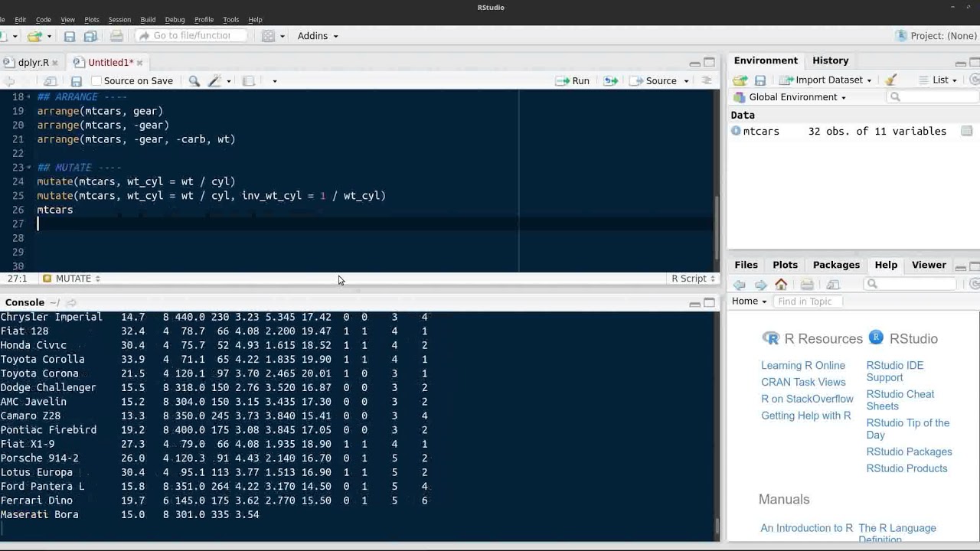Open find and replace magnifier in the editor
The width and height of the screenshot is (980, 551).
(x=194, y=81)
